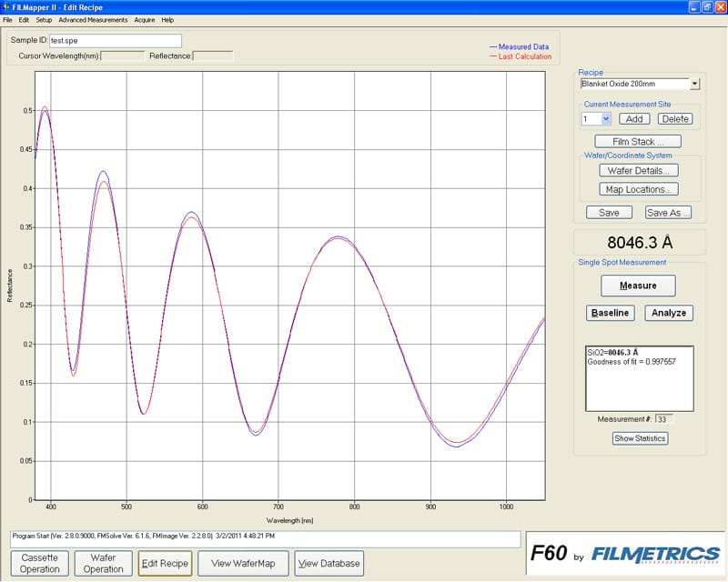Image resolution: width=728 pixels, height=582 pixels.
Task: Take a Baseline measurement
Action: pyautogui.click(x=610, y=313)
